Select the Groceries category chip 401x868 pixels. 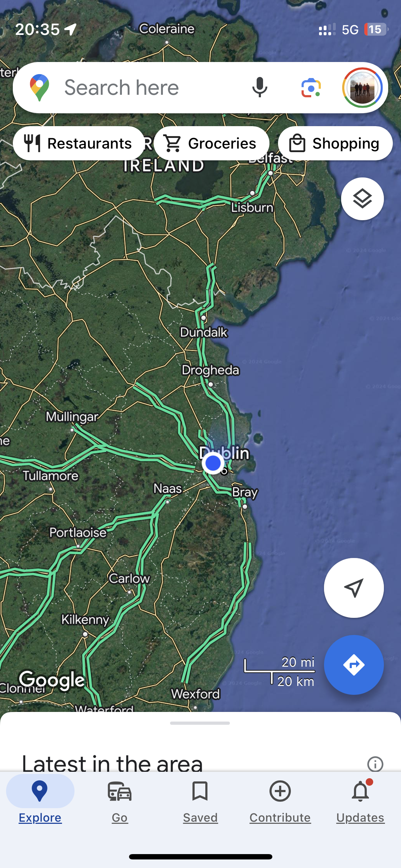[211, 143]
